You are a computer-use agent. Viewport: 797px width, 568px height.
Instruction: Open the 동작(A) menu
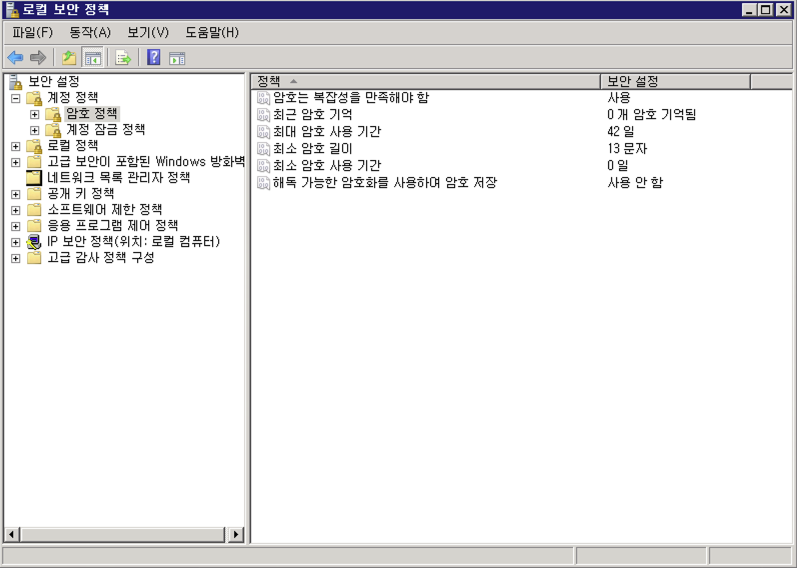(x=90, y=33)
